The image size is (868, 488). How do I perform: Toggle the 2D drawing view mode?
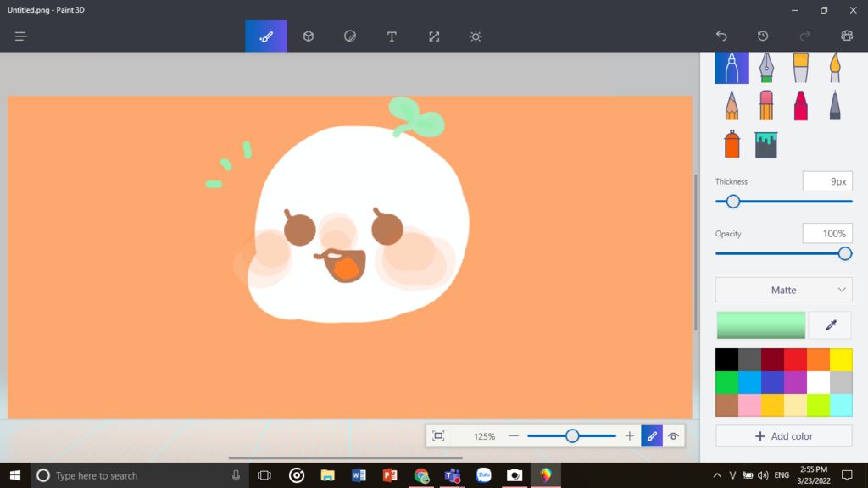(x=652, y=436)
